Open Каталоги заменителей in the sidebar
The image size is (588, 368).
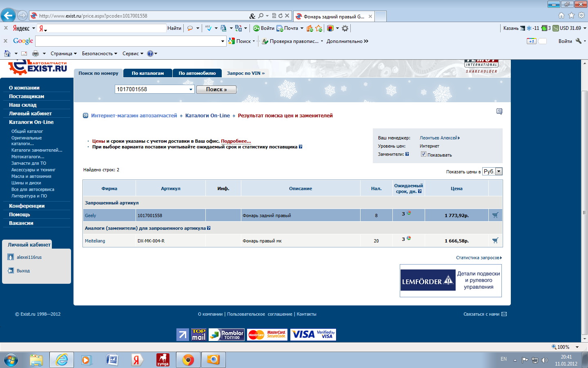pos(37,150)
